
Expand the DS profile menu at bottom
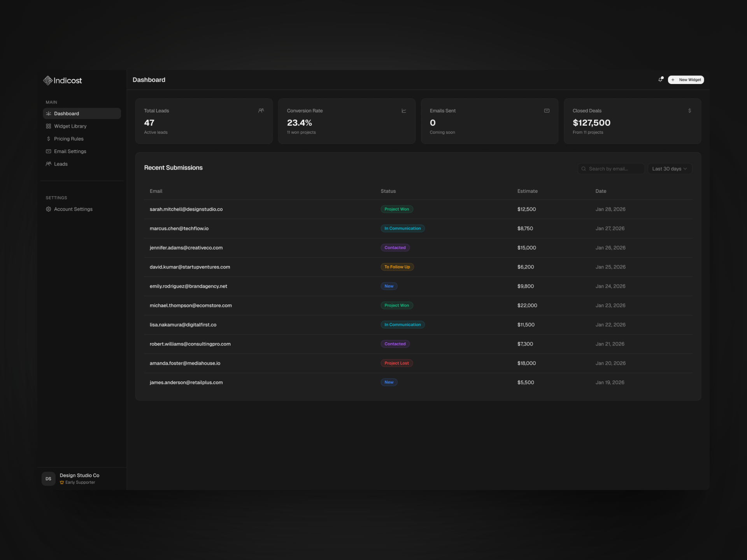[x=48, y=479]
